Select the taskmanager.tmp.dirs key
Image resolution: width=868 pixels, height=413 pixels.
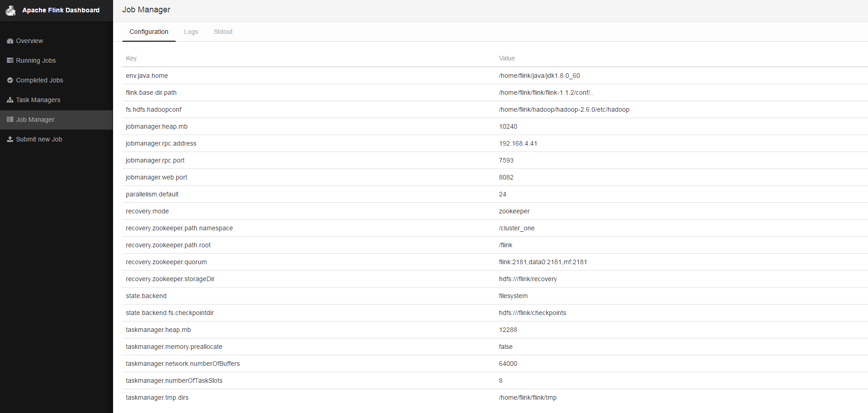click(x=157, y=397)
